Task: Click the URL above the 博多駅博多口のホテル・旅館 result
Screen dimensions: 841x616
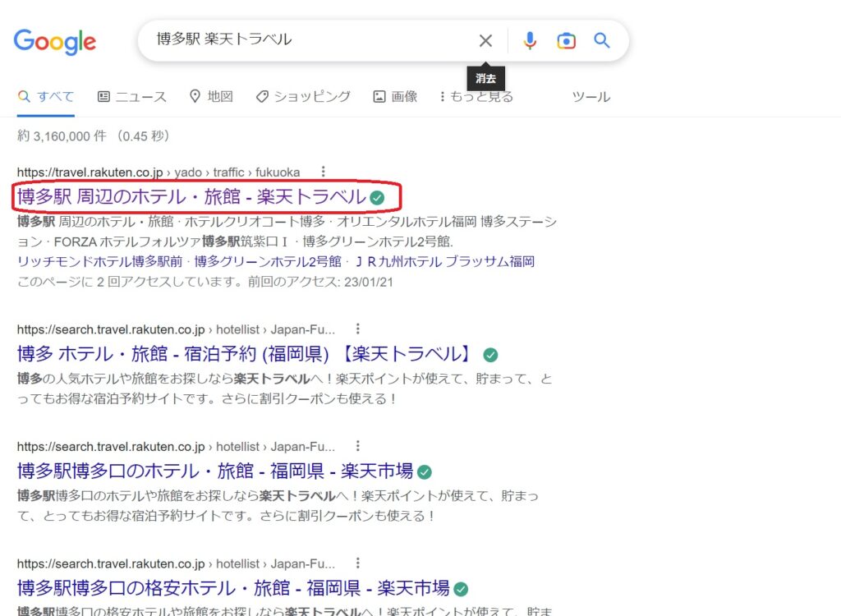Action: coord(176,446)
